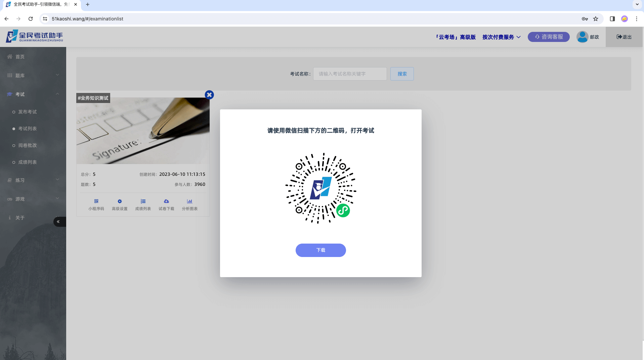The image size is (644, 360).
Task: Click the Signature exam cover thumbnail
Action: tap(143, 131)
